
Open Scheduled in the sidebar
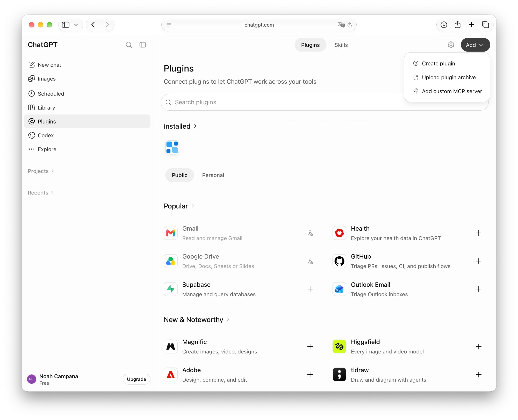point(87,94)
